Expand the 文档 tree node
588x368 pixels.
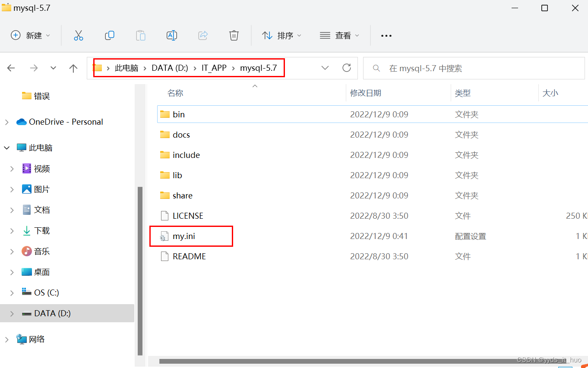(x=12, y=210)
